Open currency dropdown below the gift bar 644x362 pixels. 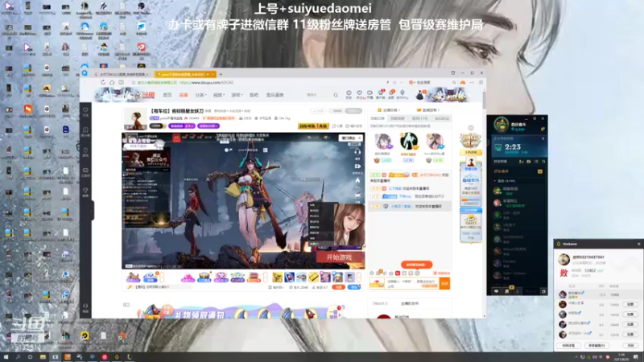click(278, 287)
